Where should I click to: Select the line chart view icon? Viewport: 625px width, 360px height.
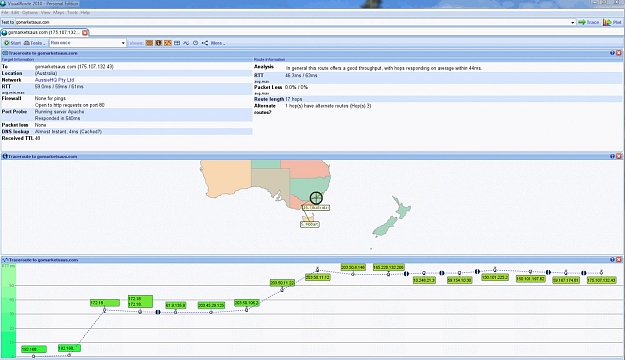pos(186,43)
